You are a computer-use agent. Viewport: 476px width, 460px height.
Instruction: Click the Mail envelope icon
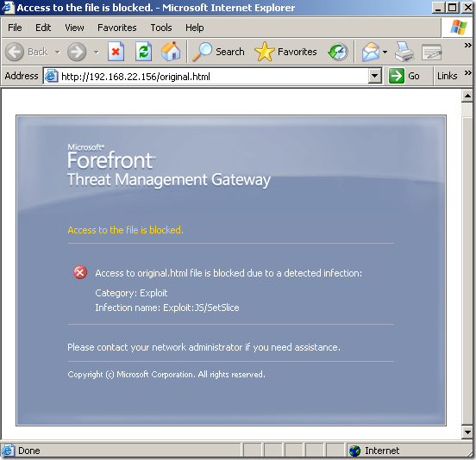[x=370, y=52]
